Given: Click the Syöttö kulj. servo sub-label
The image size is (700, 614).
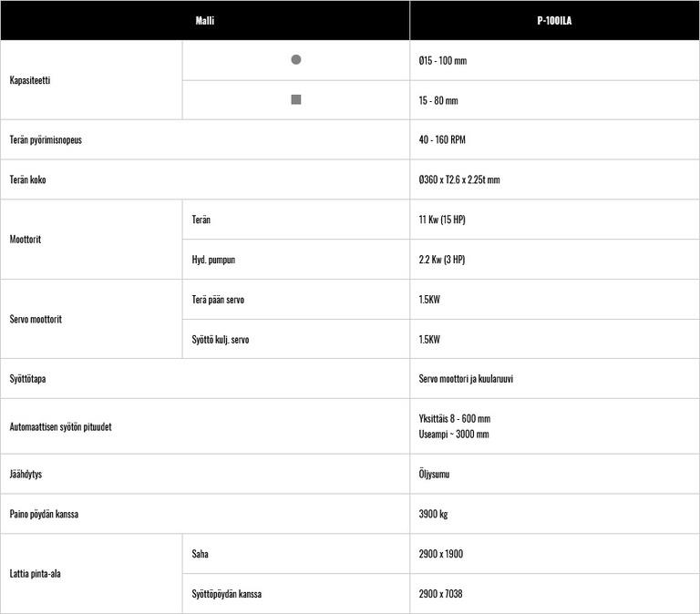Looking at the screenshot, I should pos(221,340).
